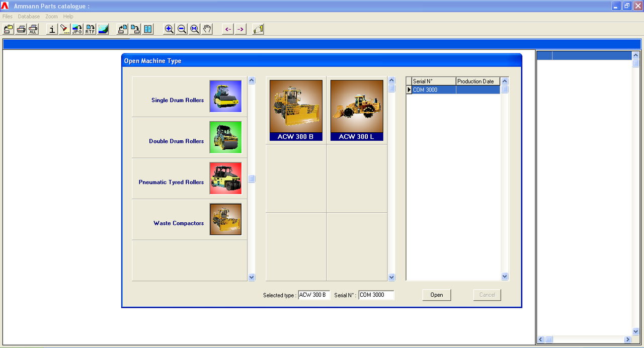644x348 pixels.
Task: Click right panel vertical scroll-up arrow
Action: (635, 55)
